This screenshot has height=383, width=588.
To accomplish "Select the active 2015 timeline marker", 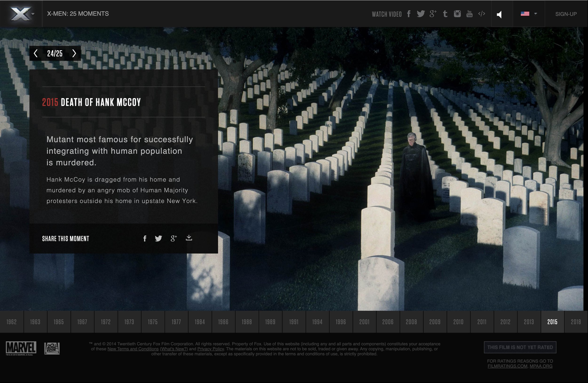I will point(552,322).
